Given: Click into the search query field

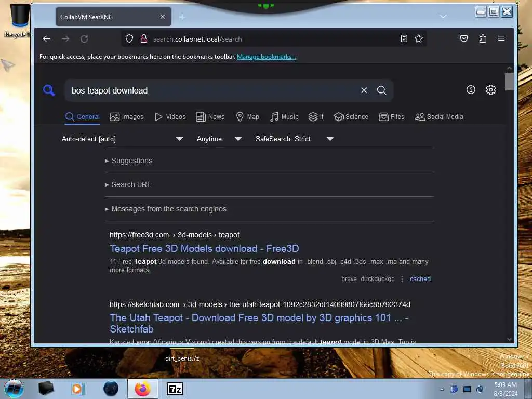Looking at the screenshot, I should [x=212, y=90].
